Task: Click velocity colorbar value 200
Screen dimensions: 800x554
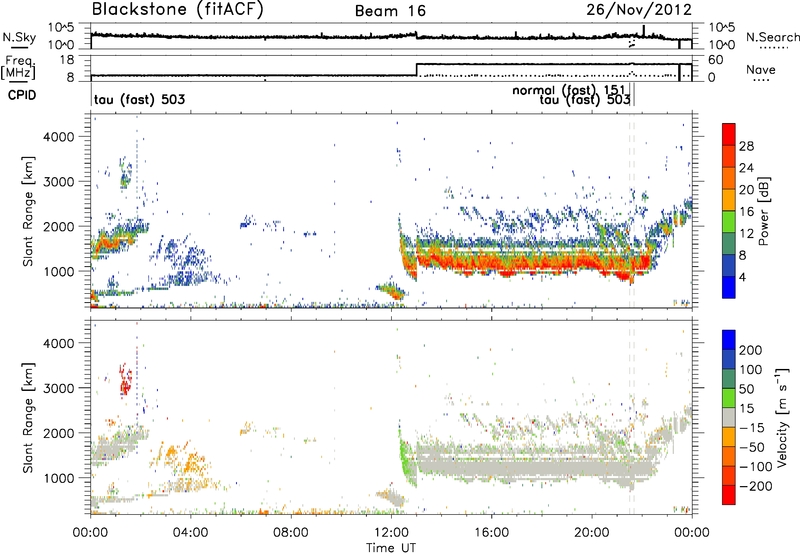Action: click(x=750, y=350)
